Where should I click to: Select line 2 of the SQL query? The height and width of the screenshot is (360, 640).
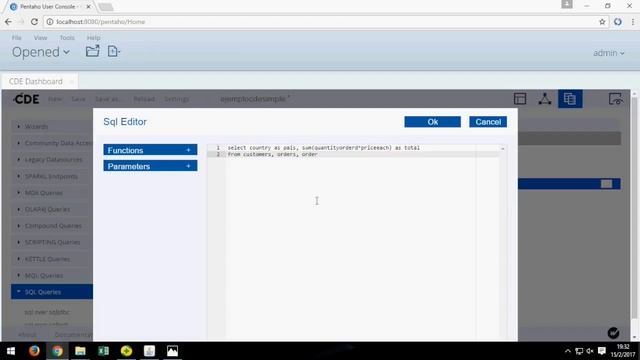(273, 154)
